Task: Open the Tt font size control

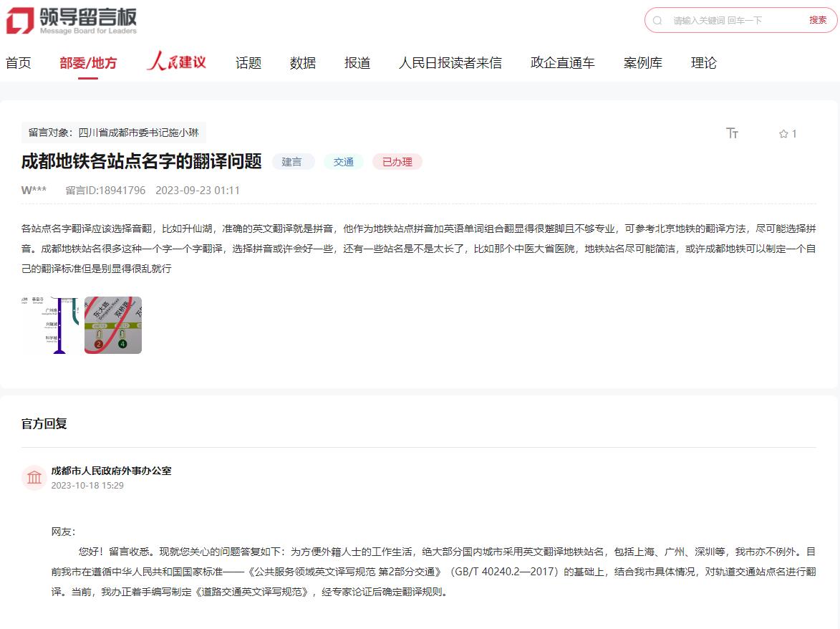Action: (x=732, y=133)
